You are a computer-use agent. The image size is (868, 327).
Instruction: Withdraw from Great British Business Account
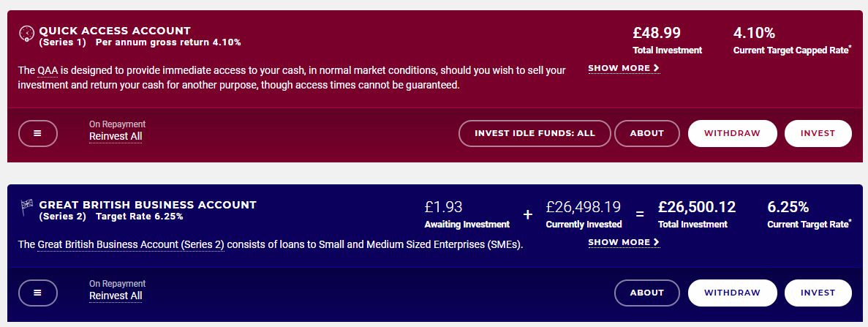pyautogui.click(x=733, y=293)
